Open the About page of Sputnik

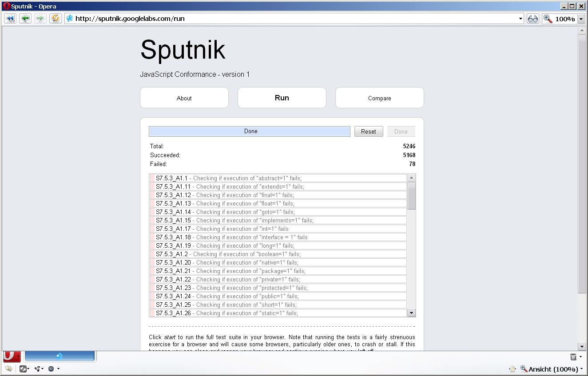tap(184, 98)
